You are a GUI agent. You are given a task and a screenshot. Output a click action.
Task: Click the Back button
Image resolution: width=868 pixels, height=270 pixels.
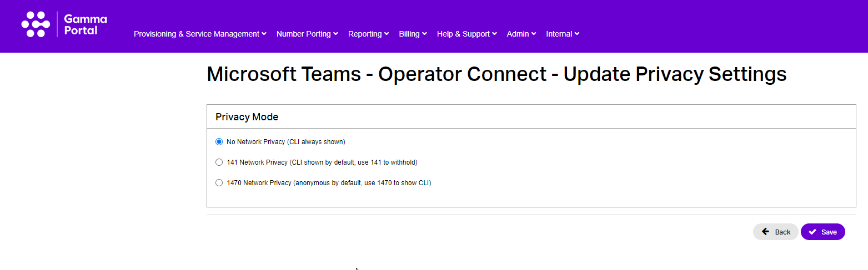click(x=775, y=232)
